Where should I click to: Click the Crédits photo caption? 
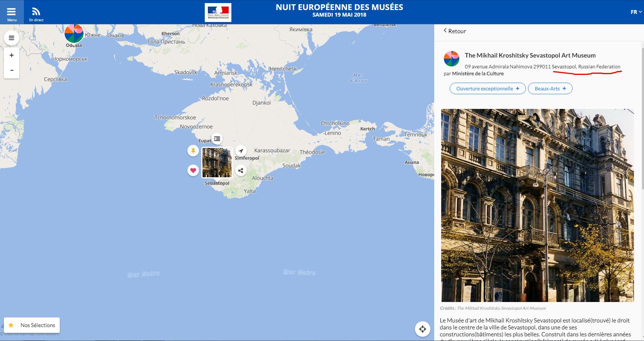pos(493,308)
